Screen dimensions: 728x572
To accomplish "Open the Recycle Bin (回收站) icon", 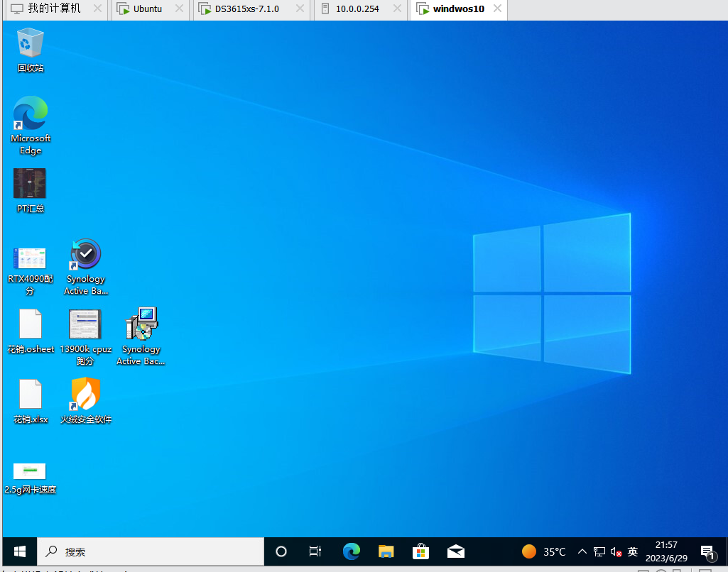I will point(30,50).
